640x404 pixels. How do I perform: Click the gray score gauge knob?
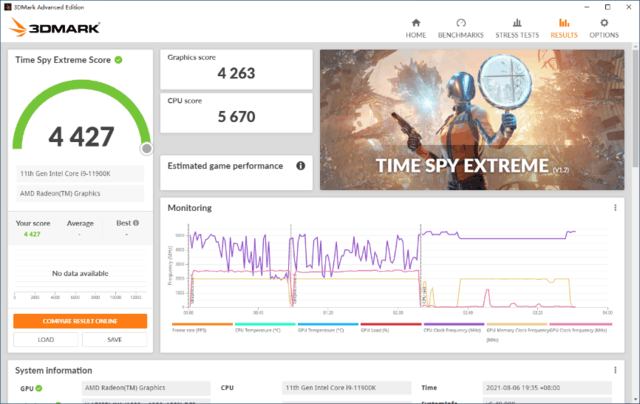click(x=147, y=149)
